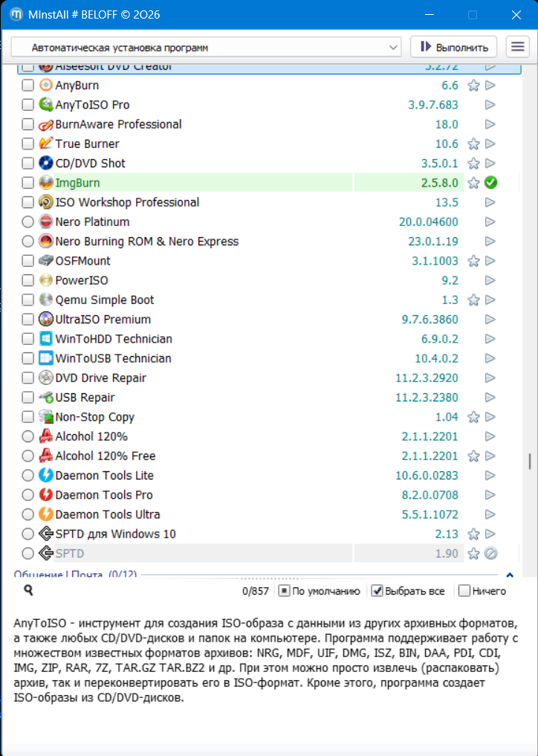538x756 pixels.
Task: Click the favorite star for AnyBurn
Action: (474, 85)
